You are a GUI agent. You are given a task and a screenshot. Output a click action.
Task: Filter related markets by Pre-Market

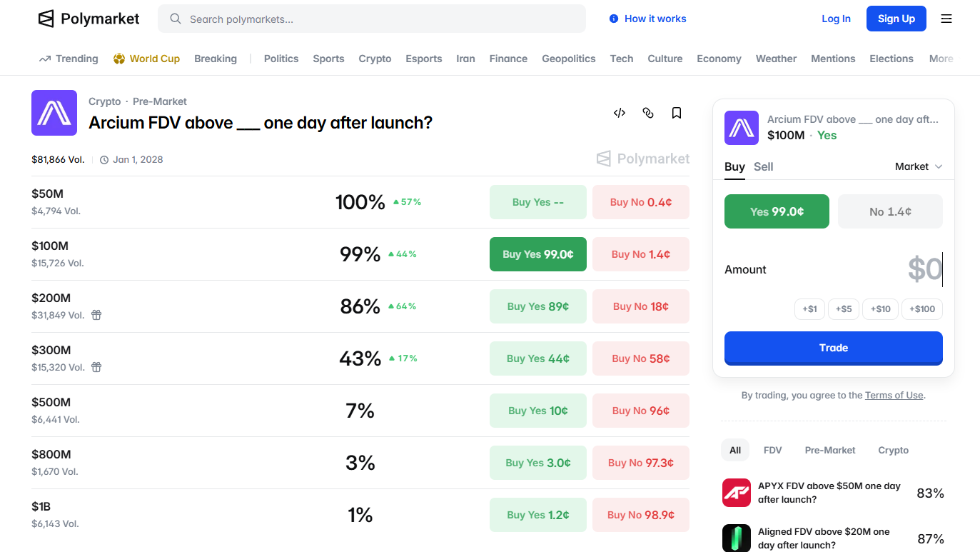[x=830, y=450]
